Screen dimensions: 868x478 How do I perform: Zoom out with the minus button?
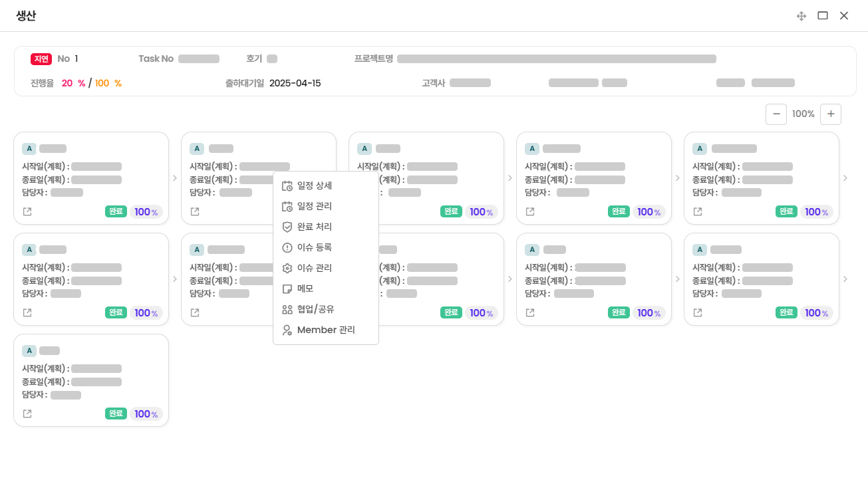click(x=776, y=114)
